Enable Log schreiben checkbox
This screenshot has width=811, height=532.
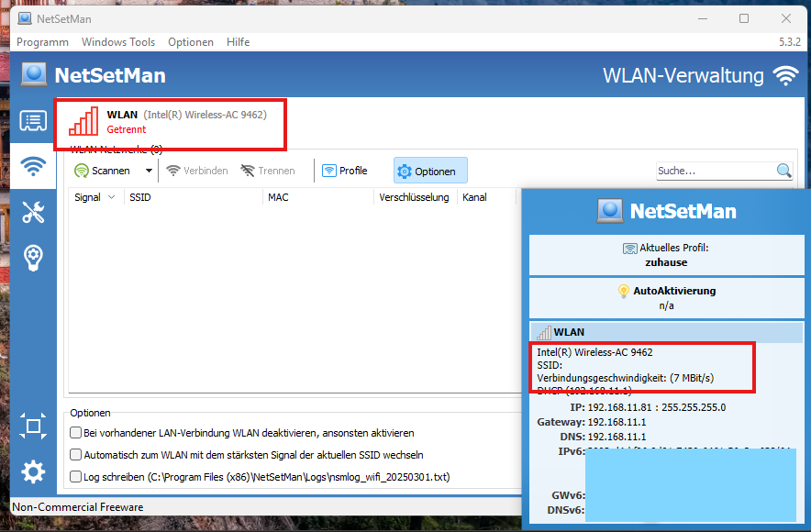tap(75, 476)
